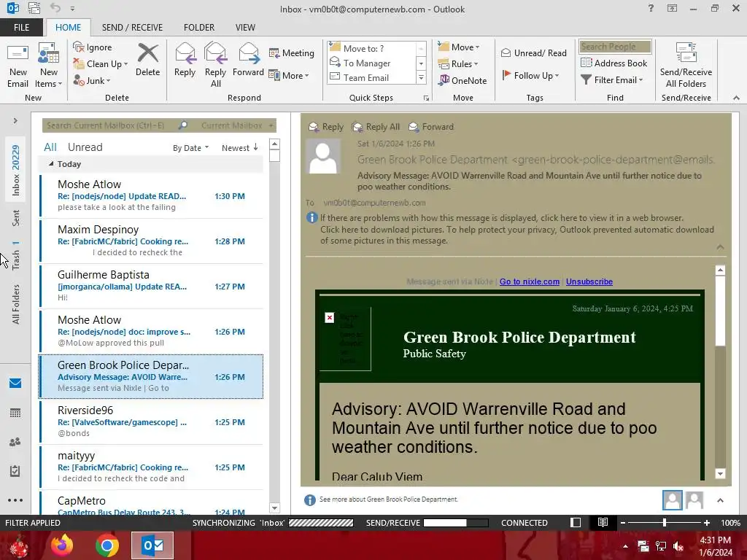Open the Address Book
This screenshot has width=747, height=560.
tap(614, 63)
